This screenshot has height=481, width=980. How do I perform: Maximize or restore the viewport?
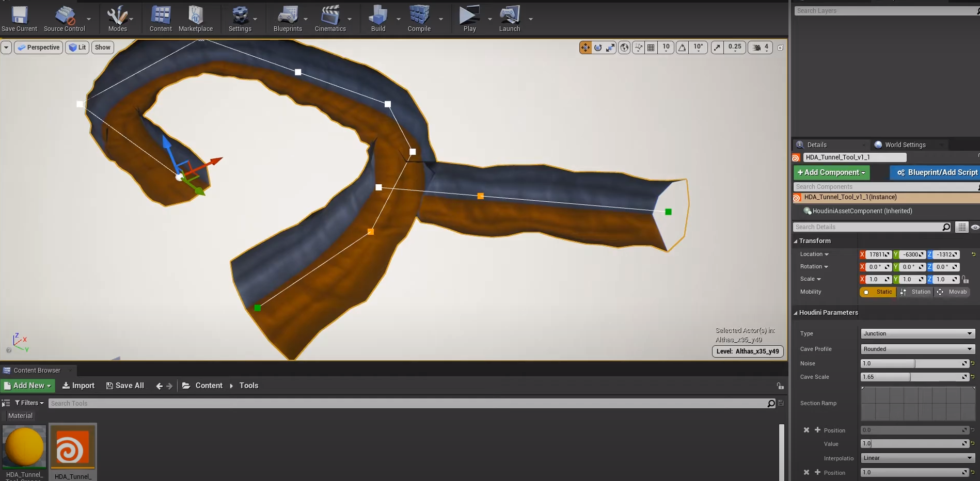coord(780,47)
